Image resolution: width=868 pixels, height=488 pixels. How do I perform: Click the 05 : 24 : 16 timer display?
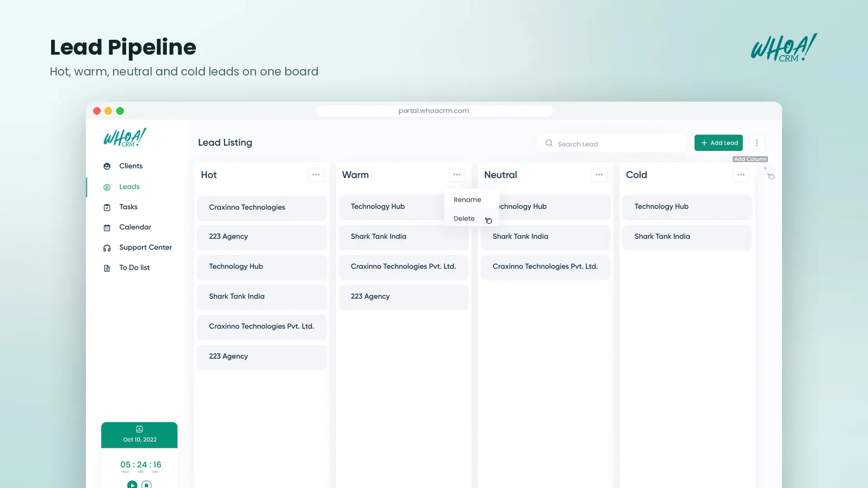pos(141,465)
